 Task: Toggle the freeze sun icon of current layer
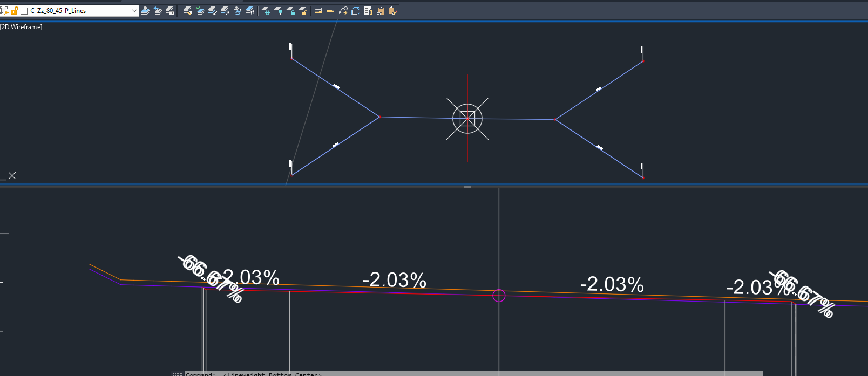[x=4, y=11]
